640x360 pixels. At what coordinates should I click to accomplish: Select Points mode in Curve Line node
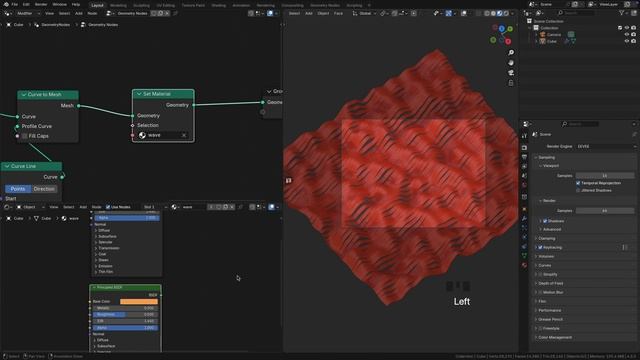pos(18,189)
